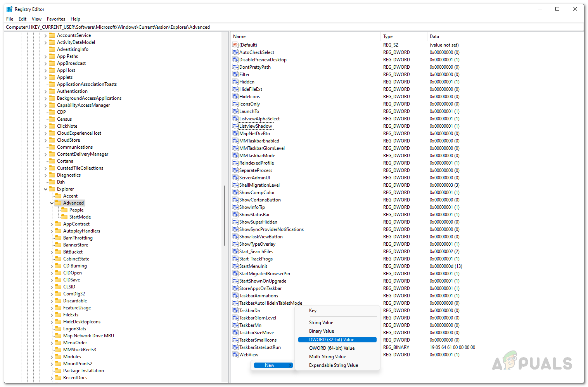Expand the CapabilityAccessManager key

45,105
